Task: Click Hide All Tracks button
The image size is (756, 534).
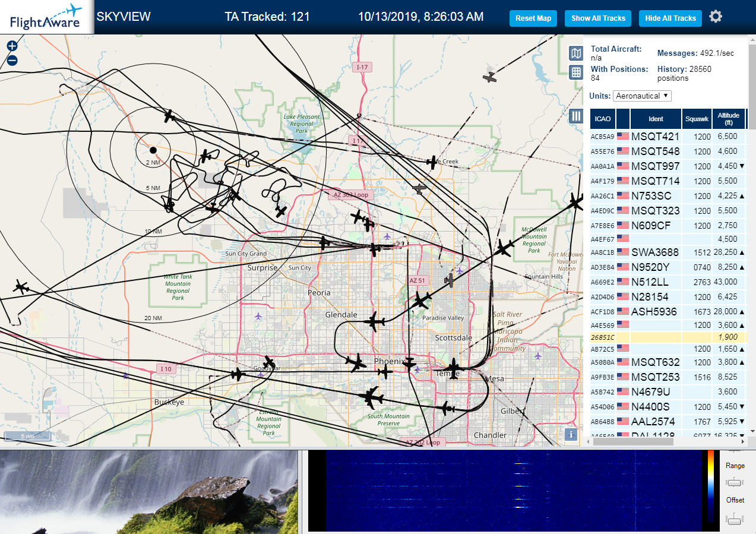Action: (670, 18)
